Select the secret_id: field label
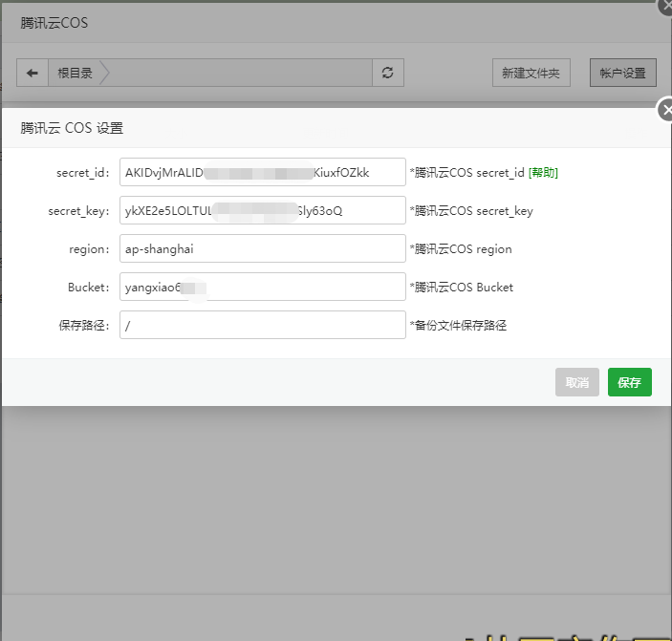The image size is (672, 641). [x=83, y=173]
